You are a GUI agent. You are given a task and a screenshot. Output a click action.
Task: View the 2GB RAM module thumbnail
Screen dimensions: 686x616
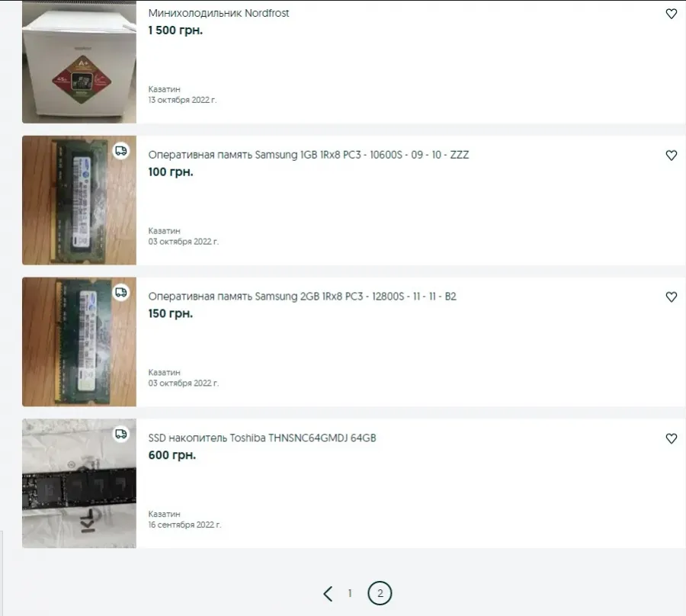tap(79, 342)
